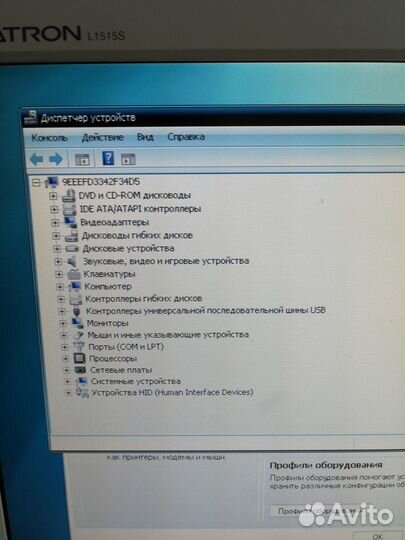
Task: Open the Справка menu
Action: (x=186, y=137)
